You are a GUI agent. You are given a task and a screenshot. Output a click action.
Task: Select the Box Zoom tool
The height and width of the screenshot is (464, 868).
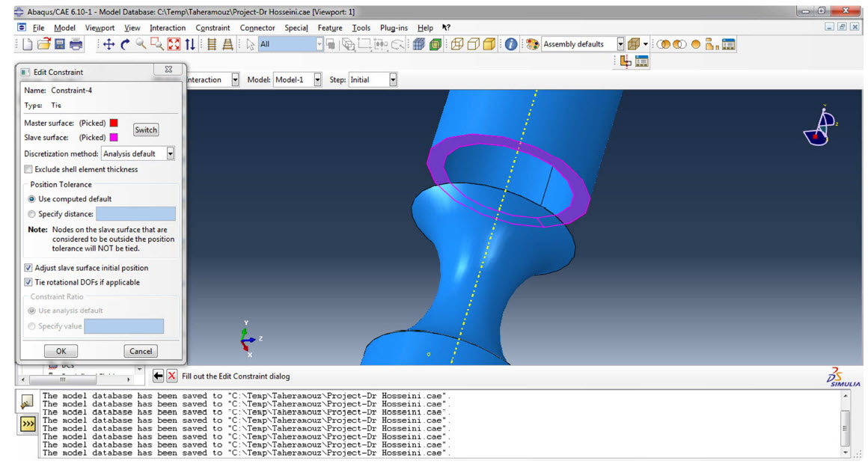(x=157, y=44)
